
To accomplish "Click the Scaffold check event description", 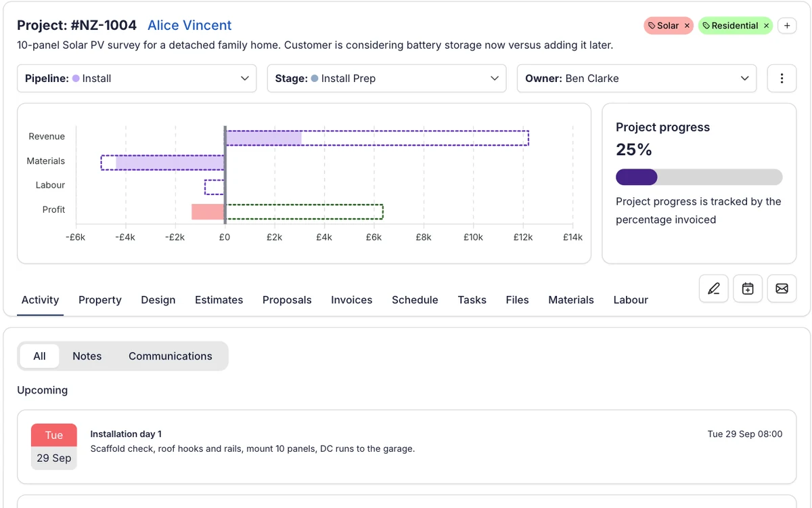I will [x=252, y=448].
